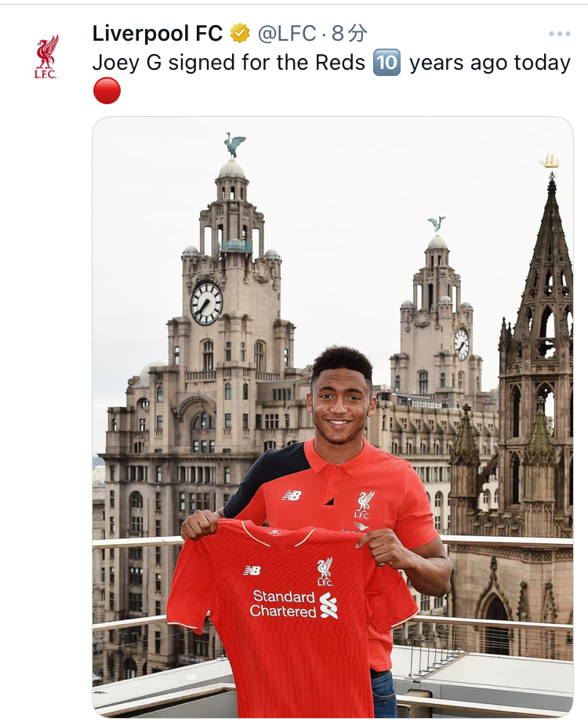This screenshot has height=722, width=588.
Task: Select the tweet text about Joey G
Action: coord(332,76)
